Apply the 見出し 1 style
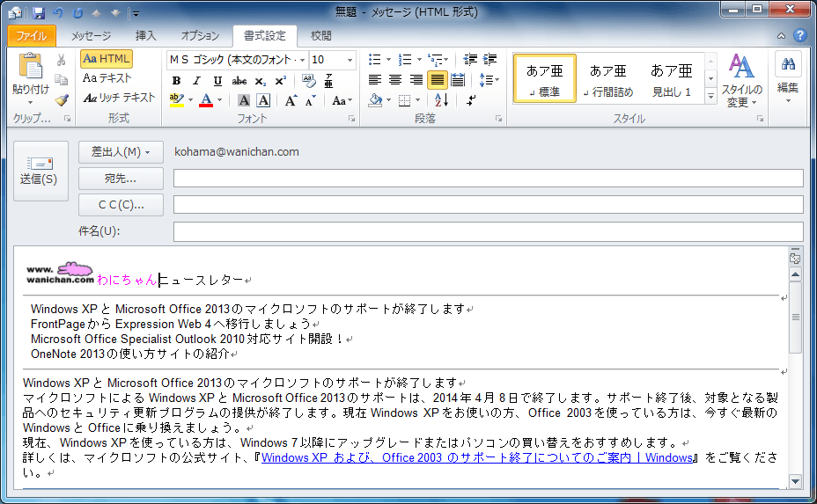Viewport: 817px width, 504px height. click(x=672, y=78)
